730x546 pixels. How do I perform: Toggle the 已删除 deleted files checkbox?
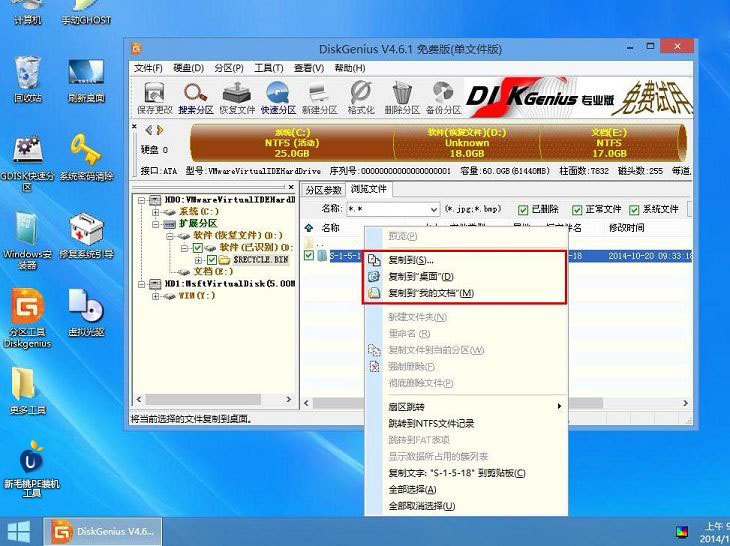point(523,210)
